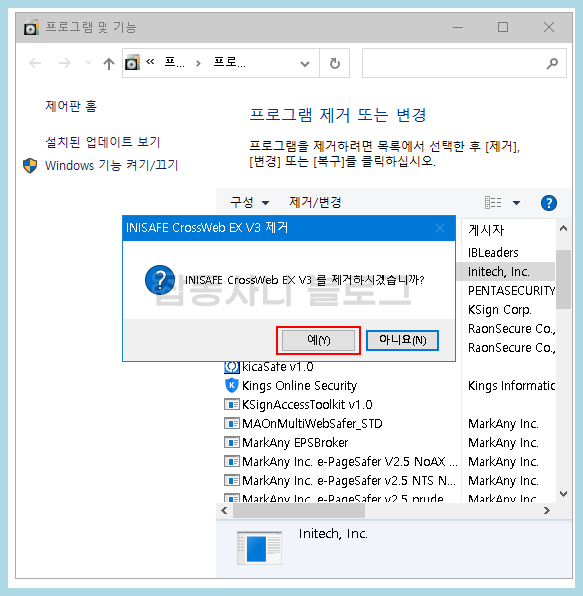This screenshot has width=583, height=596.
Task: Close the INISAFE CrossWeb EX V3 removal dialog
Action: (x=440, y=228)
